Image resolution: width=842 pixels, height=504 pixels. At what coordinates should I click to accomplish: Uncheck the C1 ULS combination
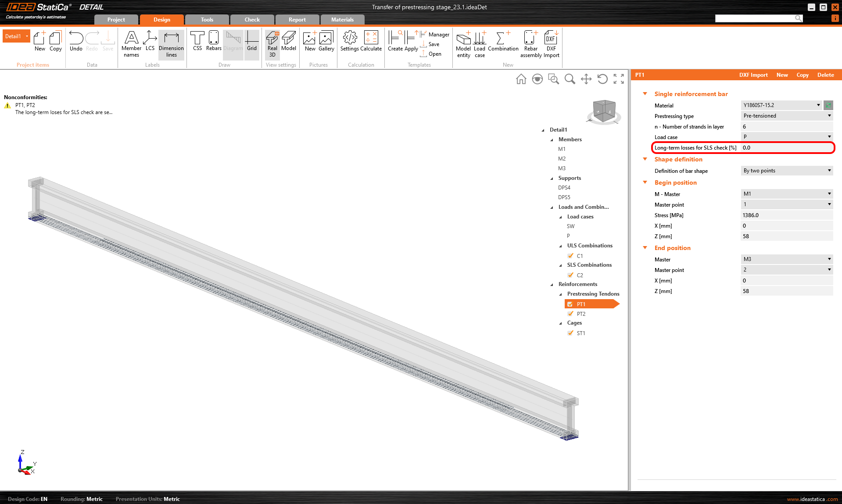coord(570,256)
